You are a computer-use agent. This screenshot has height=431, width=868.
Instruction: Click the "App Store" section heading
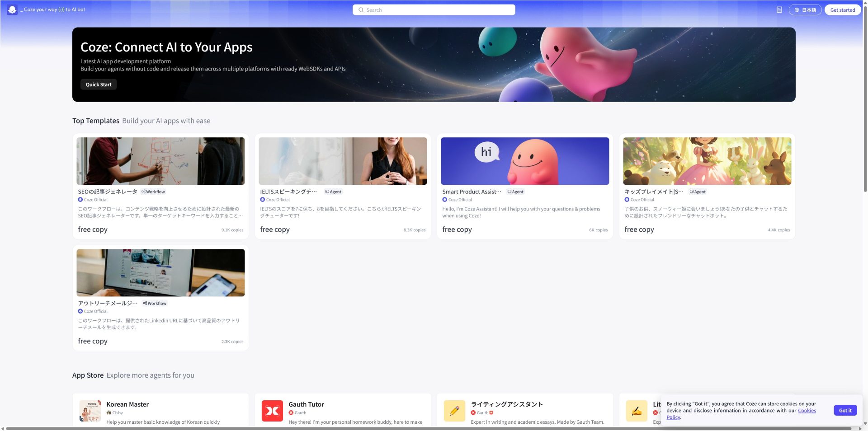88,375
